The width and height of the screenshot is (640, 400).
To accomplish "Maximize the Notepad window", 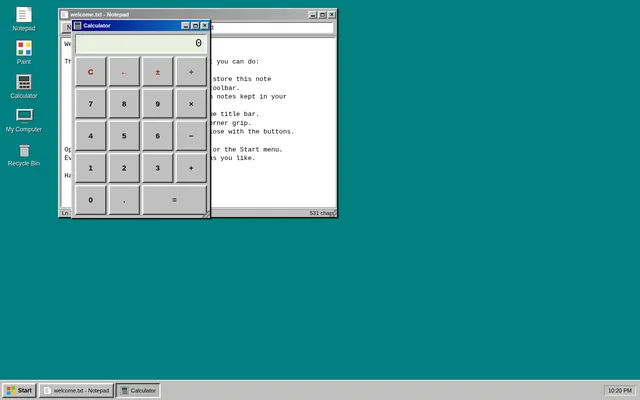I will pyautogui.click(x=322, y=15).
